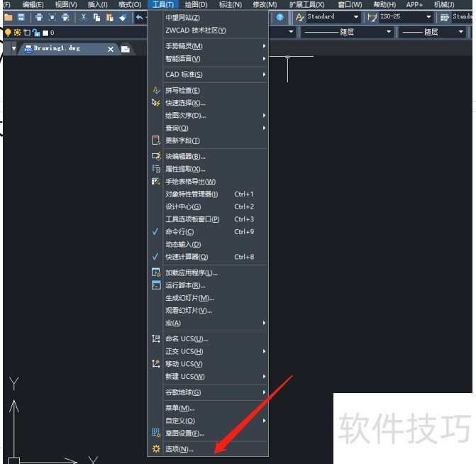Launch 属性提取(X) attribute extraction

[184, 169]
